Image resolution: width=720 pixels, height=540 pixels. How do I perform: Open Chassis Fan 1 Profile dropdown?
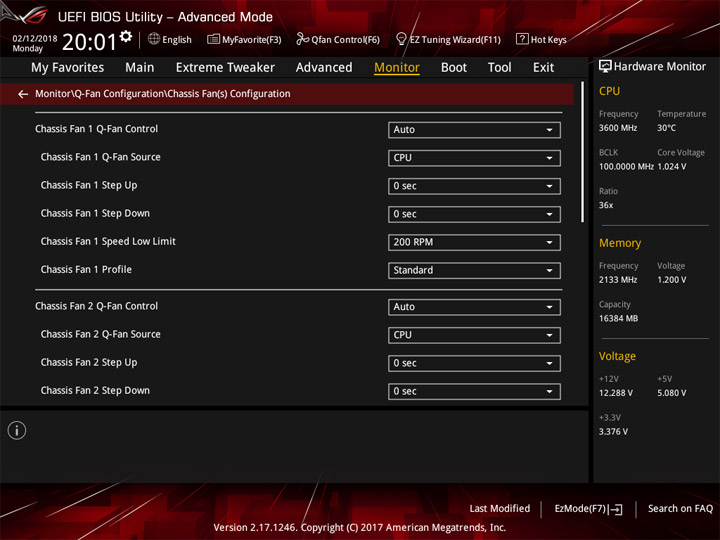[x=474, y=270]
